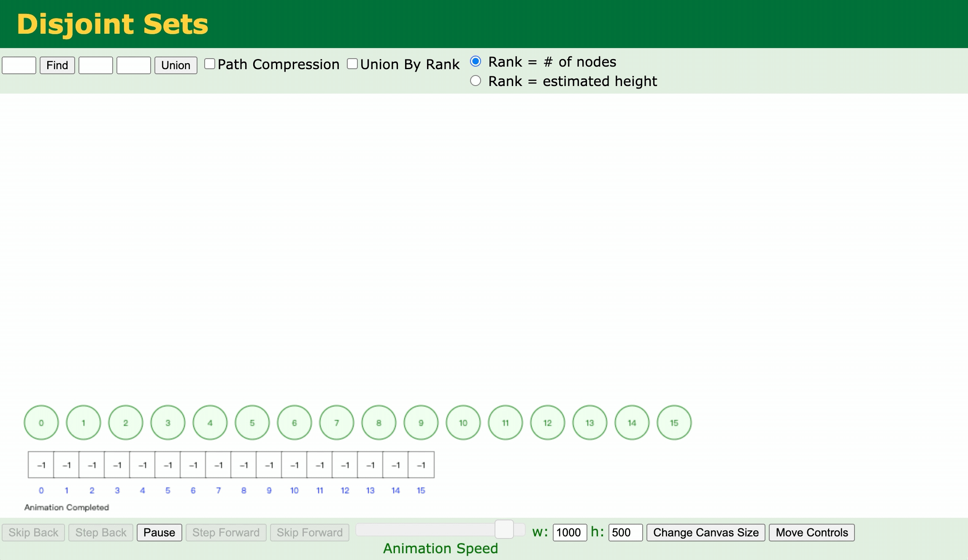The width and height of the screenshot is (968, 560).
Task: Click array cell at index 3
Action: [117, 465]
